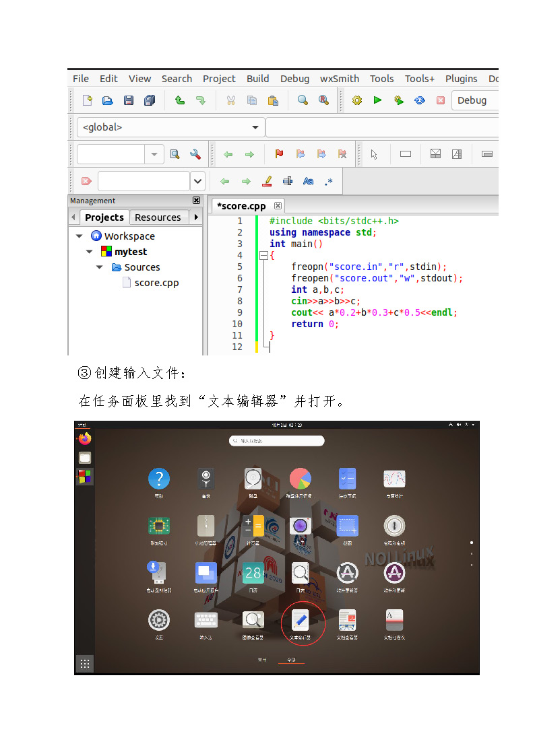
Task: Open the File menu
Action: 81,79
